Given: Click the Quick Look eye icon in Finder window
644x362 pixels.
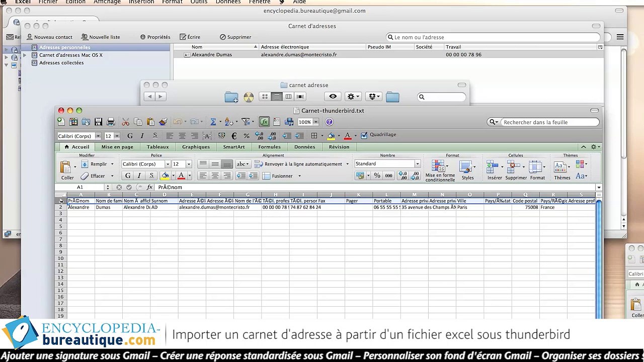Looking at the screenshot, I should point(333,97).
